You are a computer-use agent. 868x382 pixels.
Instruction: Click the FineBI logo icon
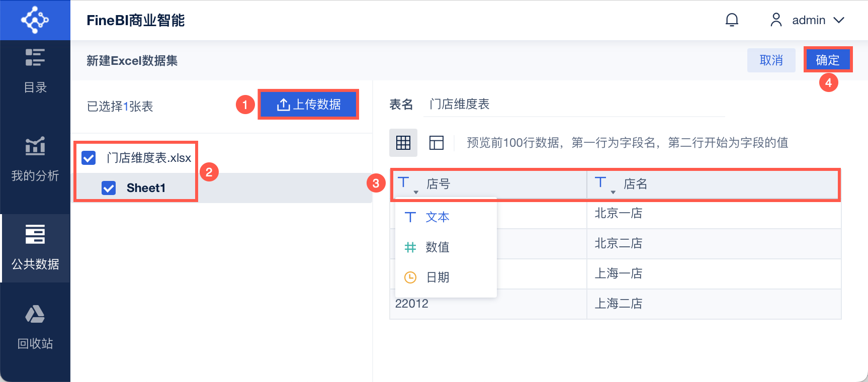click(x=35, y=20)
